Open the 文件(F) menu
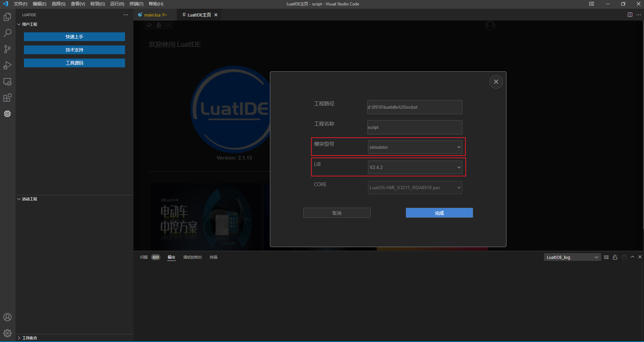 (21, 4)
